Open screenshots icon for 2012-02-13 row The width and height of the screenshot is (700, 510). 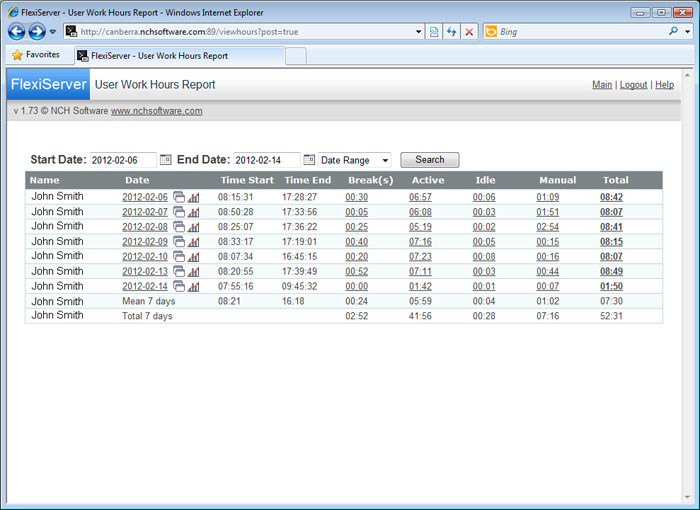(179, 271)
